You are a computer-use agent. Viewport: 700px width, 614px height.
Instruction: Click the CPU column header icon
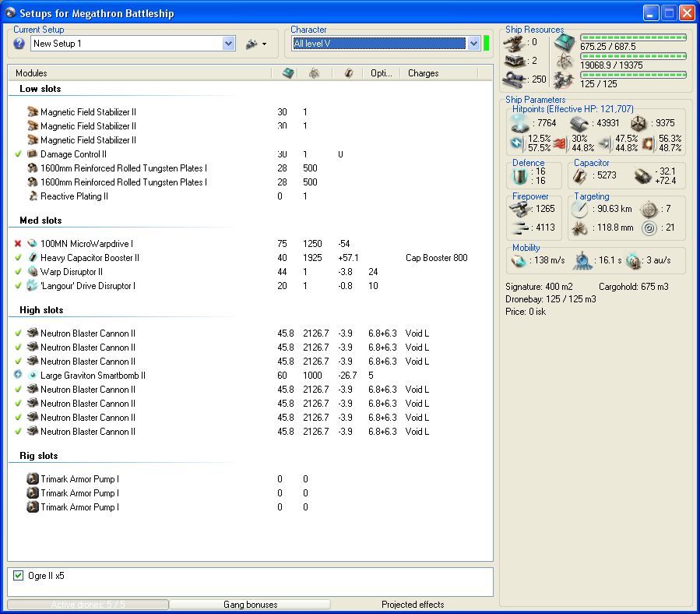tap(288, 72)
